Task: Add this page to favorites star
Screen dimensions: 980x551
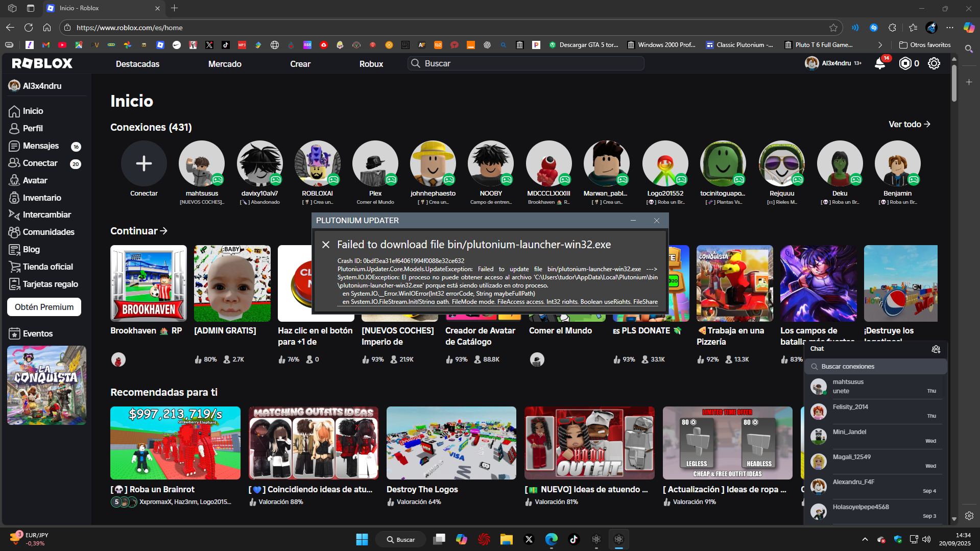Action: click(833, 28)
